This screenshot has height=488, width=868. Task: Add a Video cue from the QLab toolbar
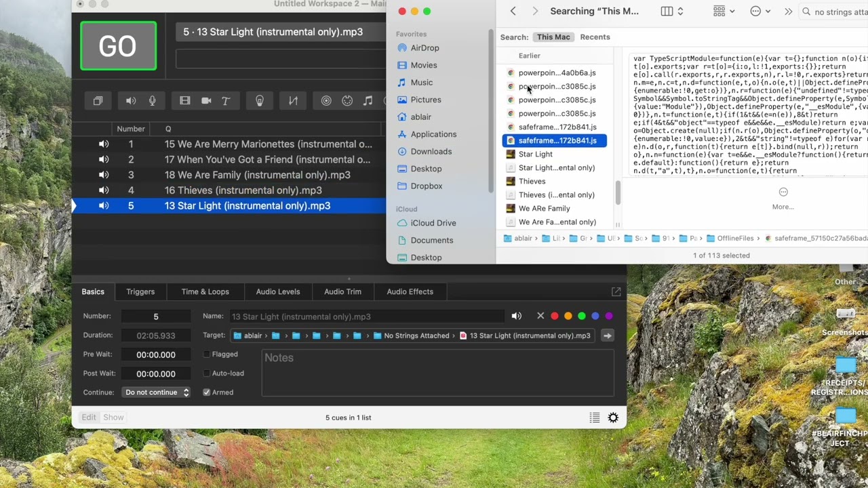(184, 101)
